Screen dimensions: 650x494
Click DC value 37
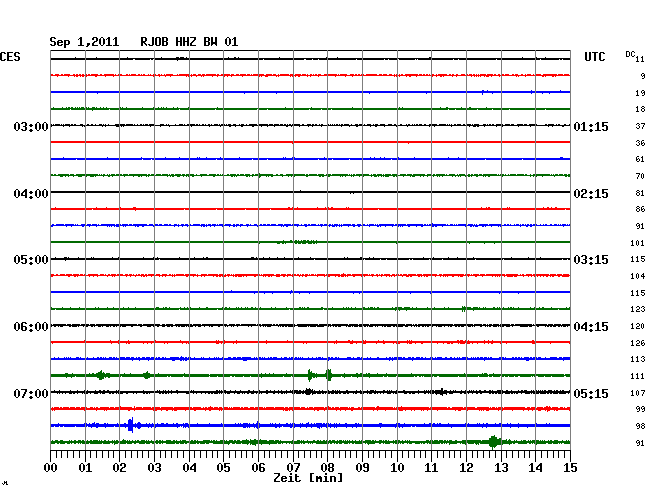[x=640, y=126]
